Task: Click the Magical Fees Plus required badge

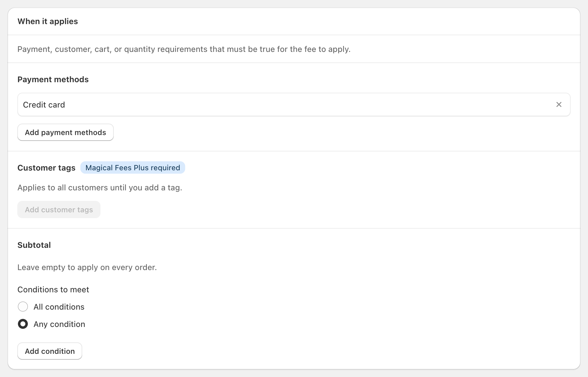Action: (x=133, y=167)
